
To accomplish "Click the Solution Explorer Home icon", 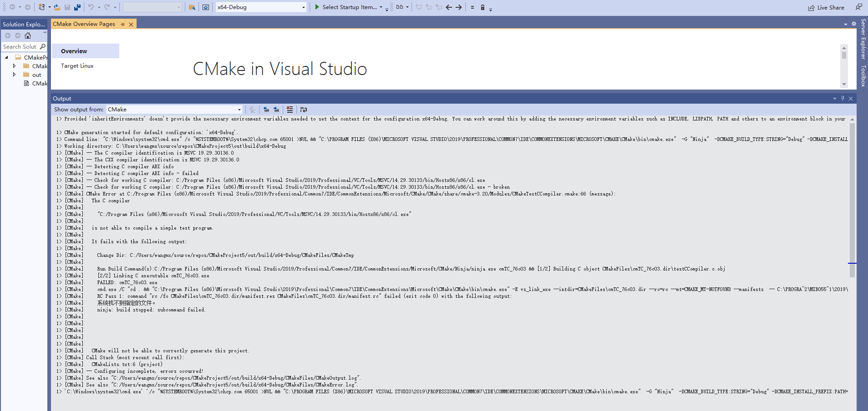I will tap(28, 35).
